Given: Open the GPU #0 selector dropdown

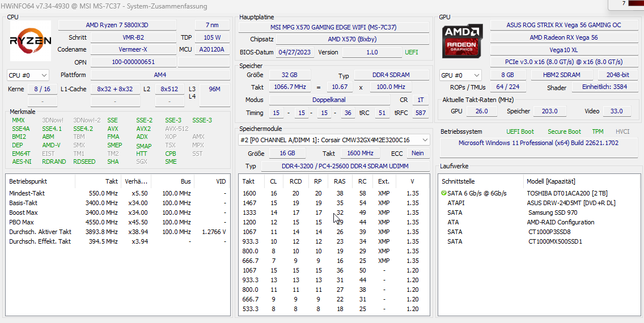Looking at the screenshot, I should point(460,75).
